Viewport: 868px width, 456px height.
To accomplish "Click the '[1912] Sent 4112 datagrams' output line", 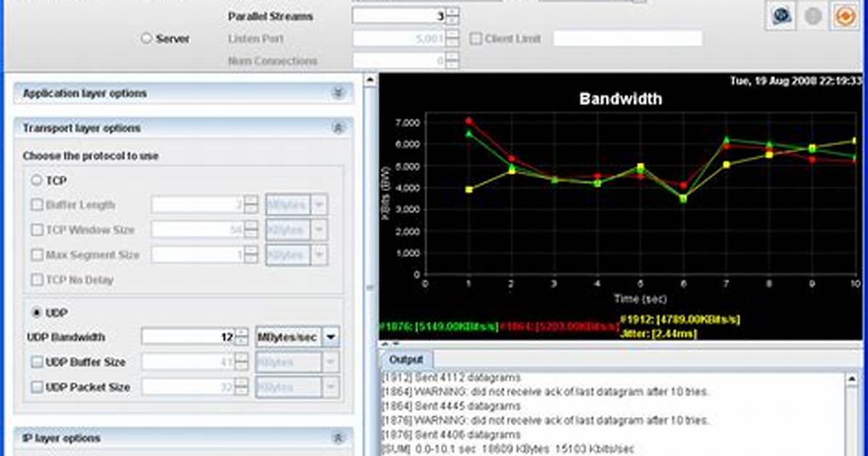I will coord(451,378).
